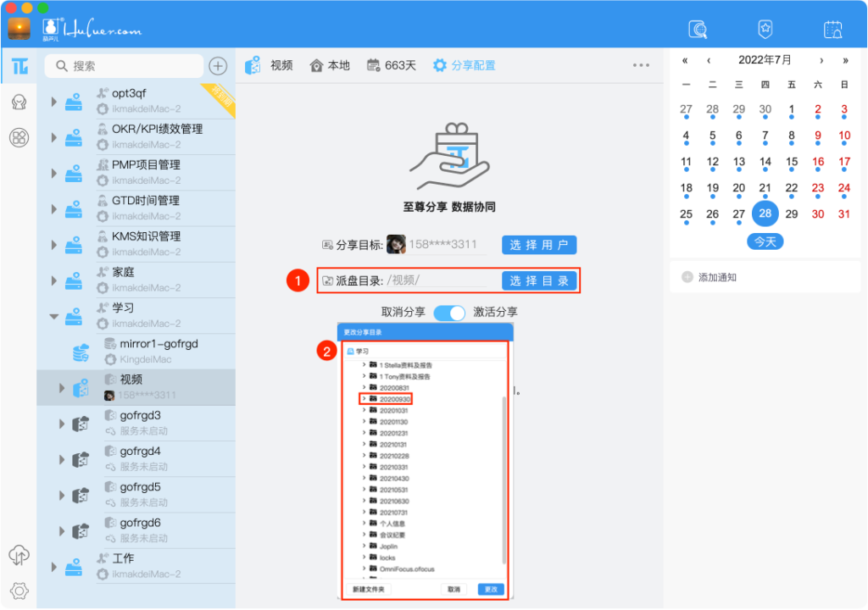Select date 15 in the calendar
This screenshot has width=868, height=610.
pos(792,162)
